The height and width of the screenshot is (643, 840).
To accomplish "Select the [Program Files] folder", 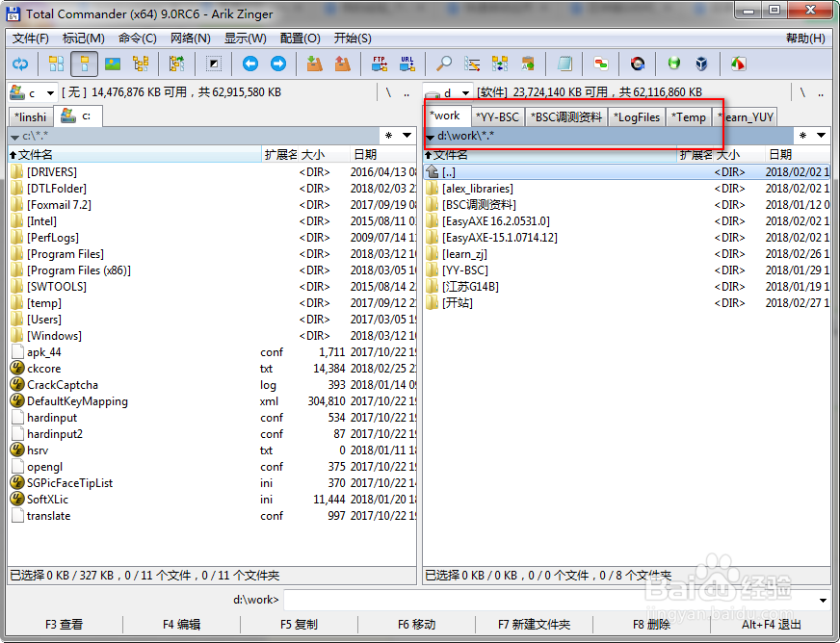I will click(66, 254).
